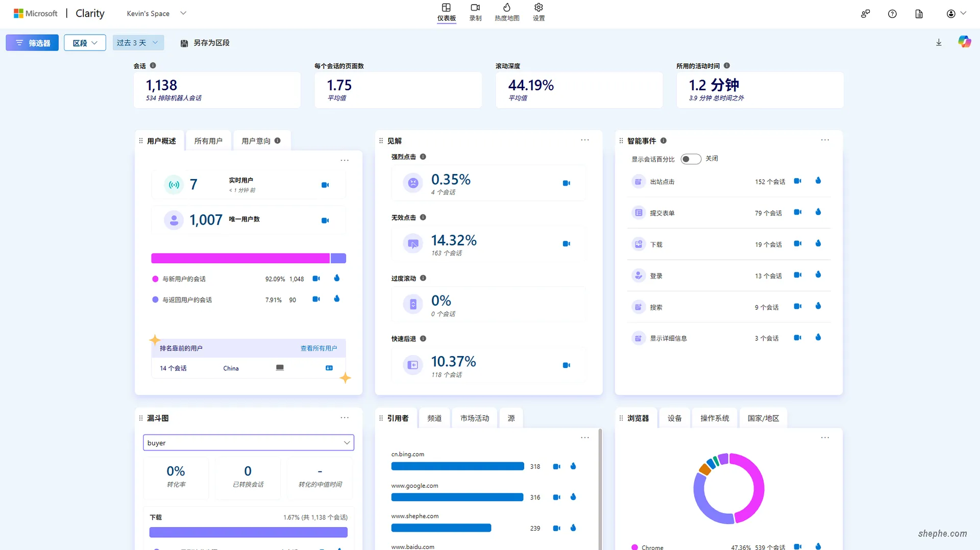View heatmap for 出站点击 smart event
This screenshot has height=550, width=980.
[x=818, y=181]
